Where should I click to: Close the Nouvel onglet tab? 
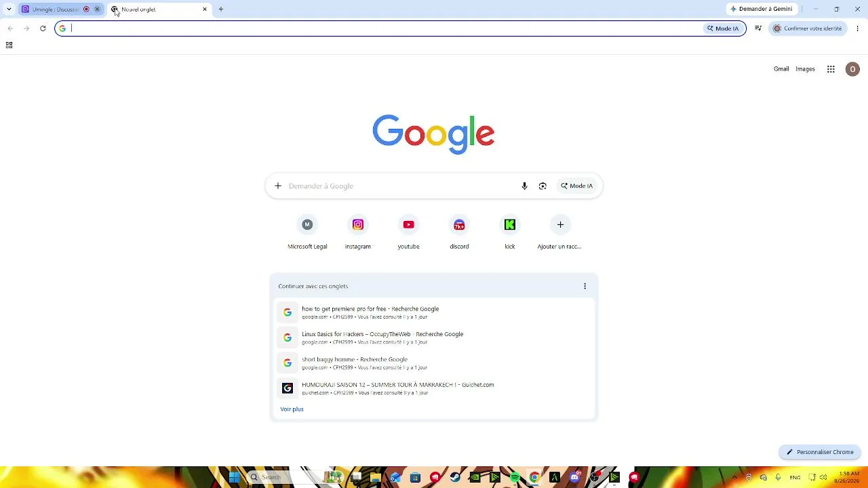(205, 9)
